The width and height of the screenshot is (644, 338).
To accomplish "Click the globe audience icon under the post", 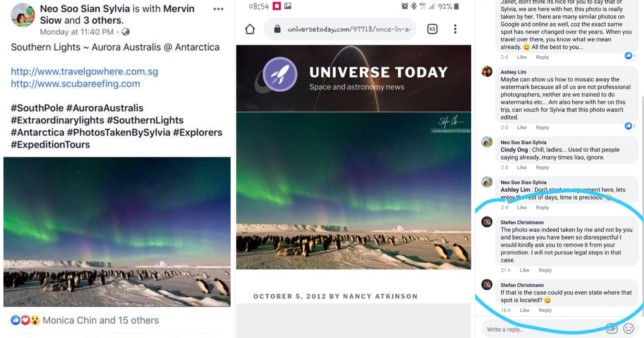I will tap(126, 32).
